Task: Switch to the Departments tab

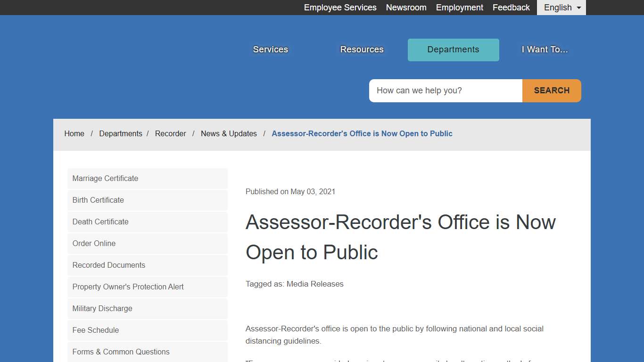Action: click(453, 49)
